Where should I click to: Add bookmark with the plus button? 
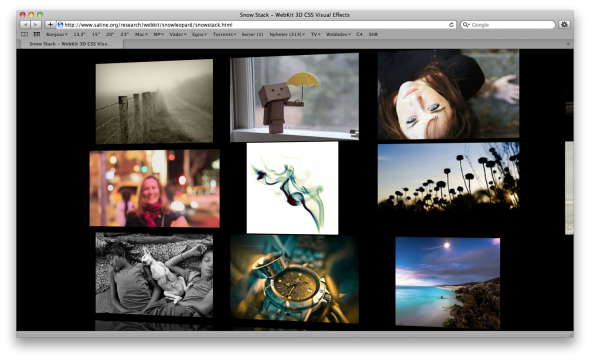(x=50, y=25)
